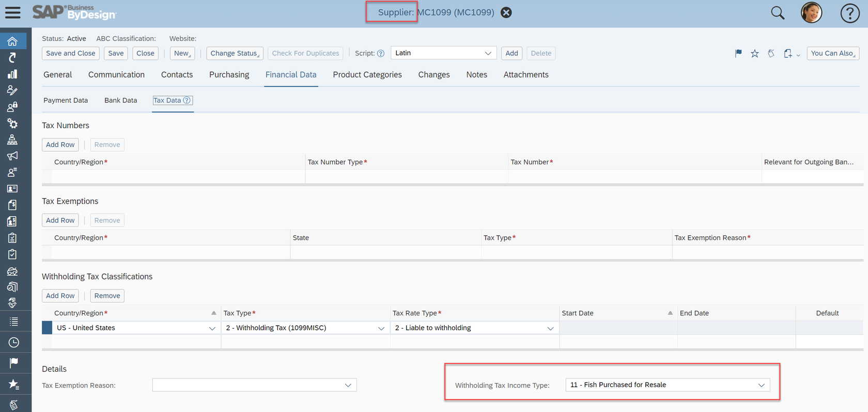Open the curved arrow sidebar icon

[12, 57]
